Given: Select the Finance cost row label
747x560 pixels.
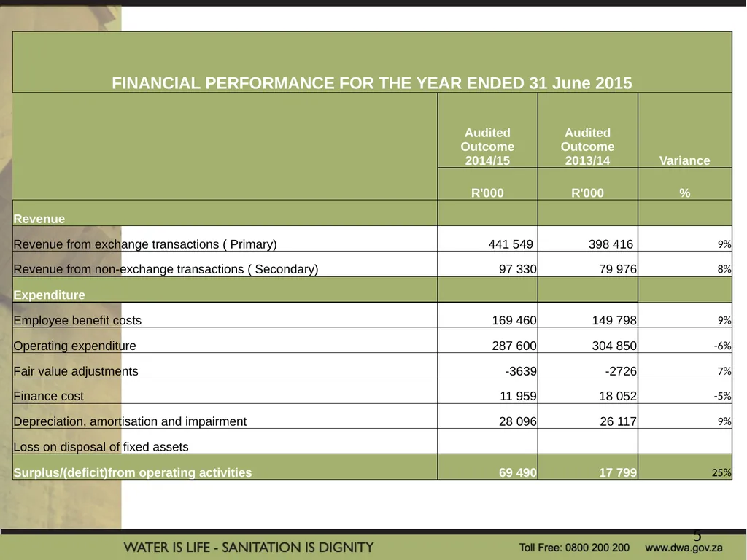Looking at the screenshot, I should (49, 396).
